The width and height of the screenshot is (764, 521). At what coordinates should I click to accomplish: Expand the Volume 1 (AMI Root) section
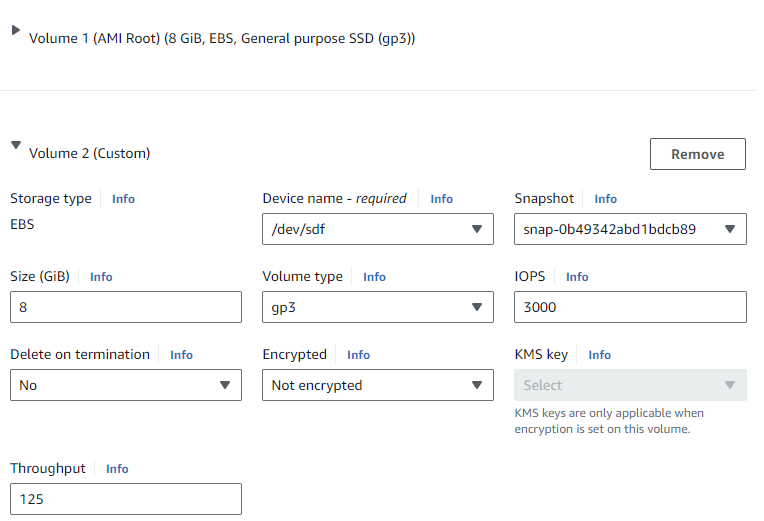[x=16, y=30]
